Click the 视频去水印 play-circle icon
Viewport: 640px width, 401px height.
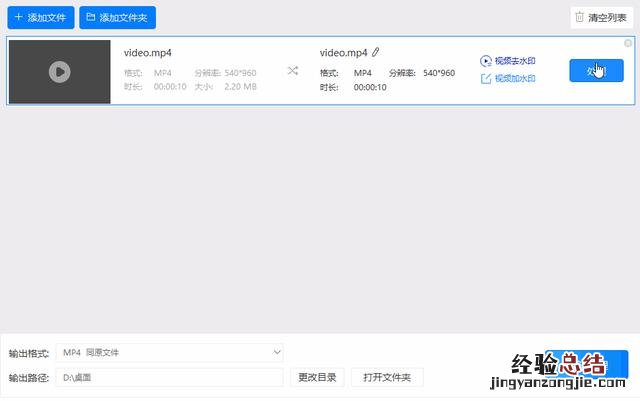(486, 61)
